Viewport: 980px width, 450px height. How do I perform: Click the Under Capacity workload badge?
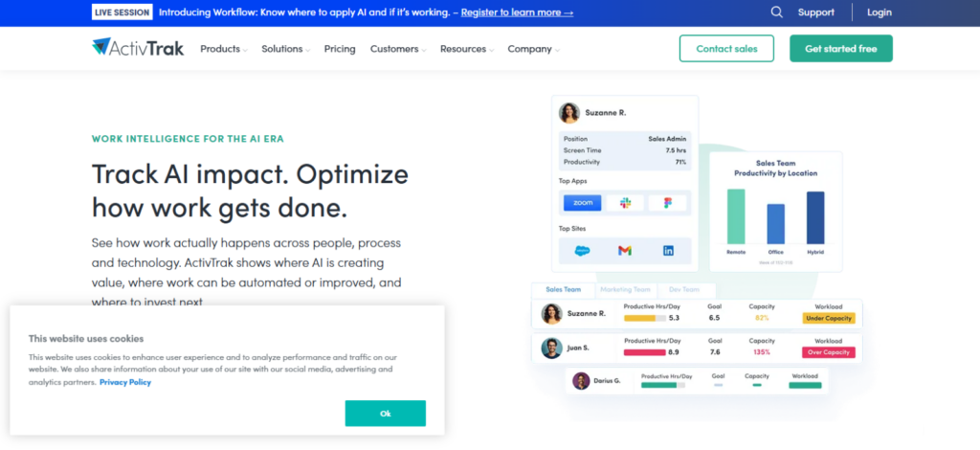pos(829,318)
